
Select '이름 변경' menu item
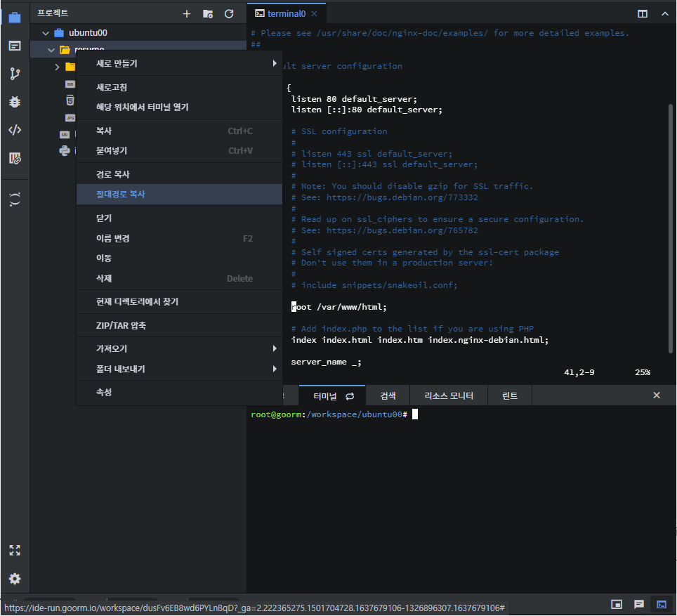(x=179, y=238)
